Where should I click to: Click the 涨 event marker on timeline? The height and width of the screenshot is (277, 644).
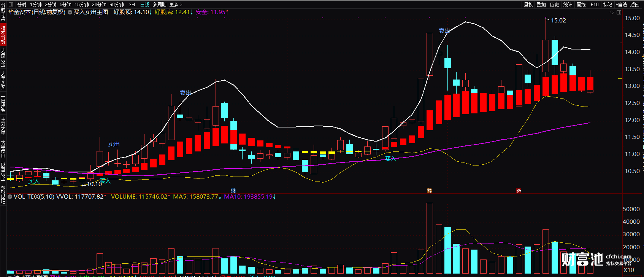click(x=519, y=190)
